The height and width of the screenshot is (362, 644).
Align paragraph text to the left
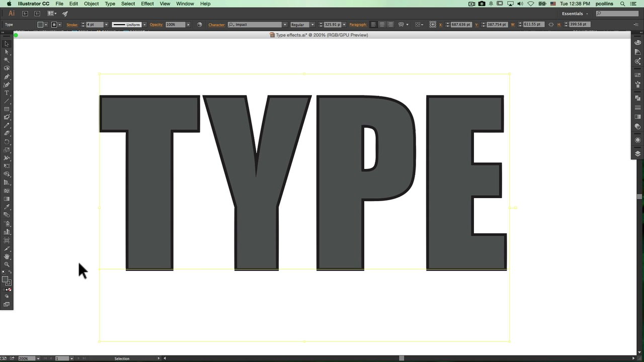click(x=373, y=25)
